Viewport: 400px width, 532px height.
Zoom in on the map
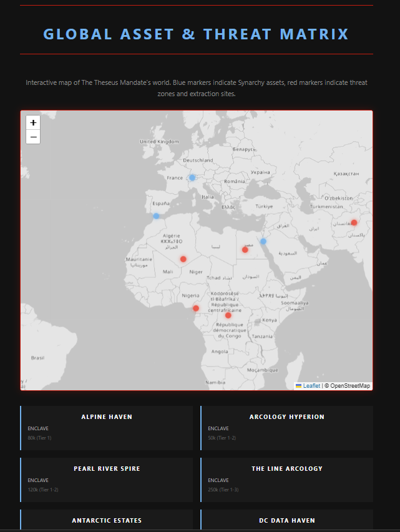[x=33, y=122]
